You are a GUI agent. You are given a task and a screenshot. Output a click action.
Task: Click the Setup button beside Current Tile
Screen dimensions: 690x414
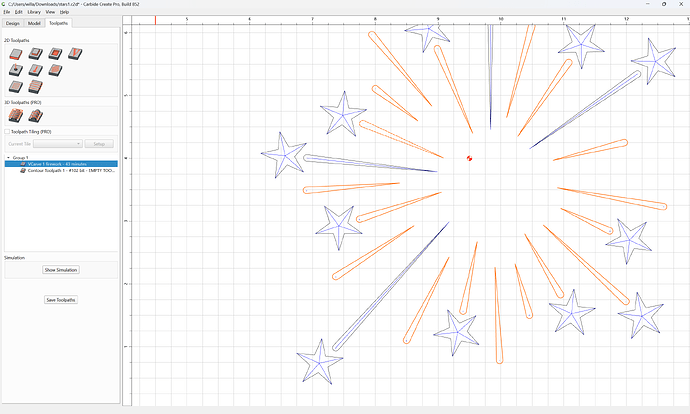click(99, 144)
